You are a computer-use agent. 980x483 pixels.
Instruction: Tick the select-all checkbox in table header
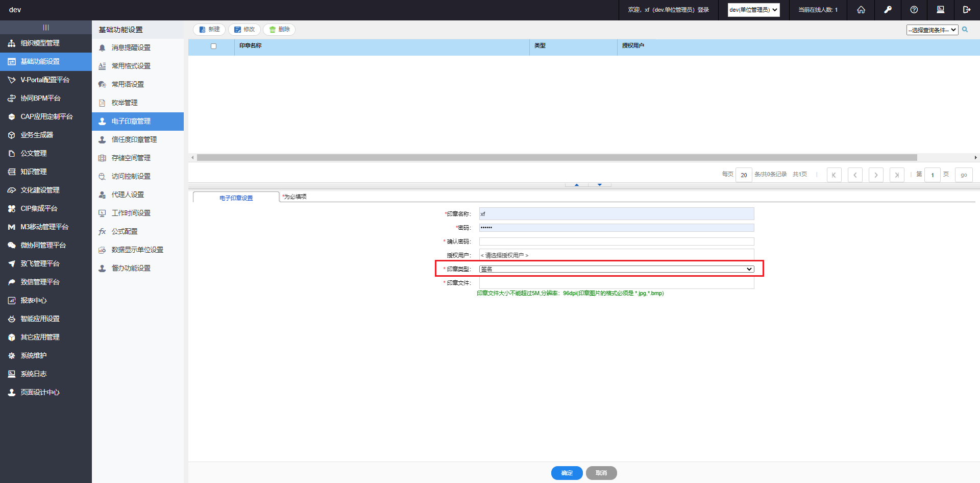pos(213,46)
